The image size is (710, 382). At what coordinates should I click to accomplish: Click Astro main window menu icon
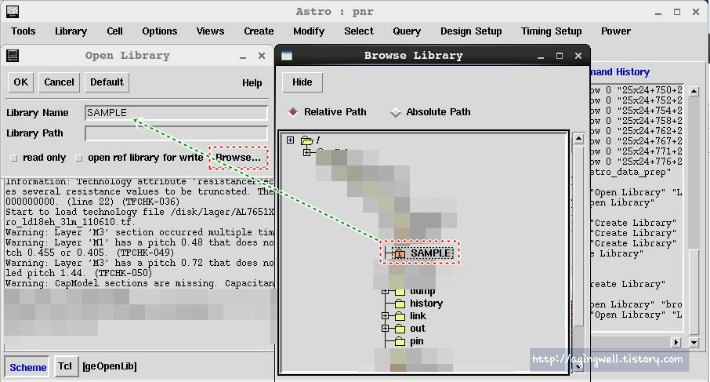[12, 11]
